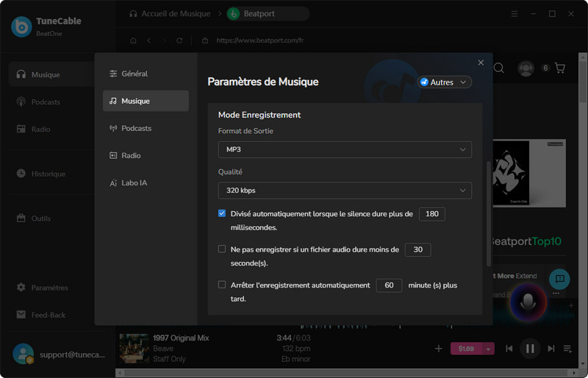
Task: Open the hamburger menu in title bar
Action: pyautogui.click(x=514, y=14)
